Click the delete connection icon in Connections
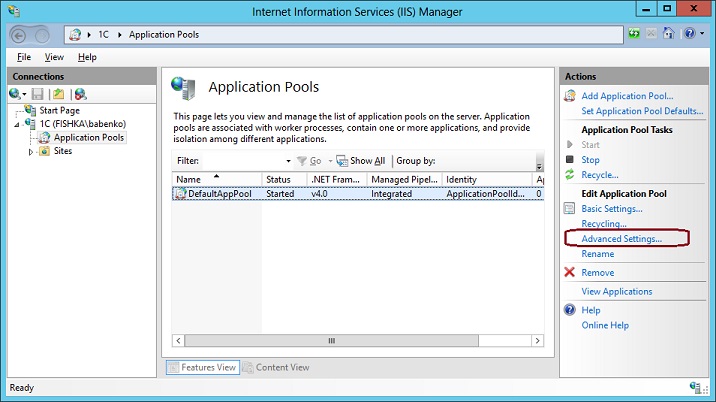 [80, 94]
